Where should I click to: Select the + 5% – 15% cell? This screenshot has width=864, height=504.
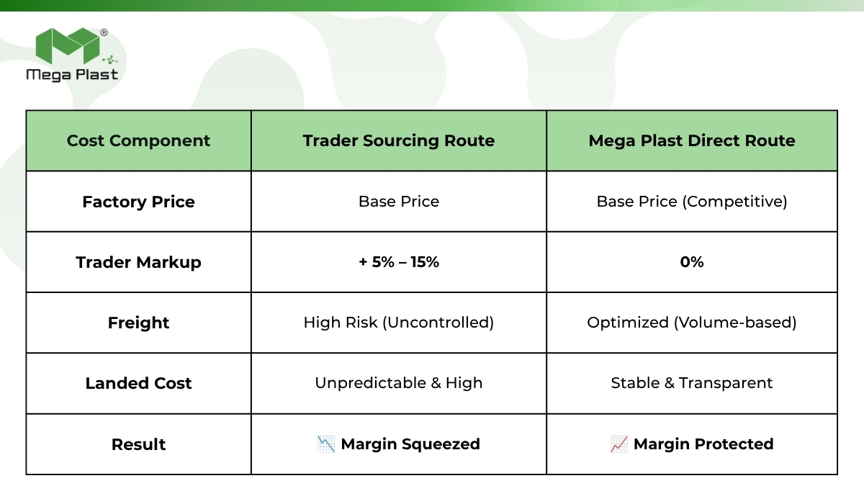tap(399, 262)
